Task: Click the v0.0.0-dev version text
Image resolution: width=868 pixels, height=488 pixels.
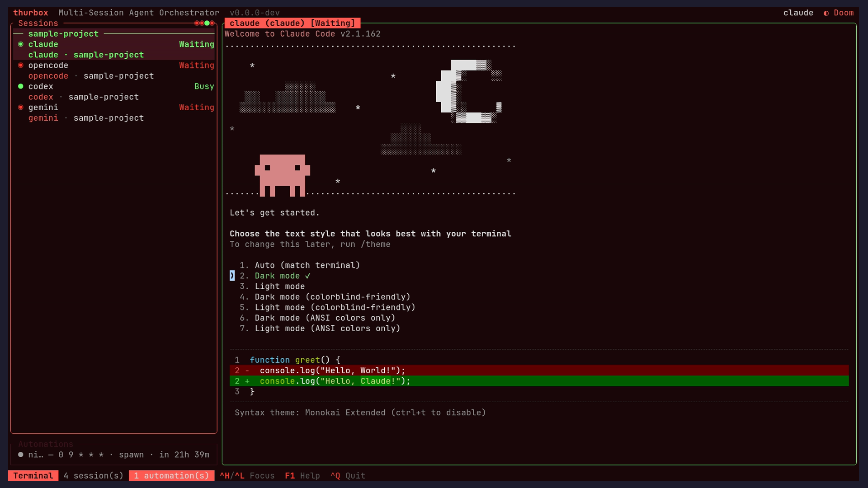Action: (x=255, y=13)
